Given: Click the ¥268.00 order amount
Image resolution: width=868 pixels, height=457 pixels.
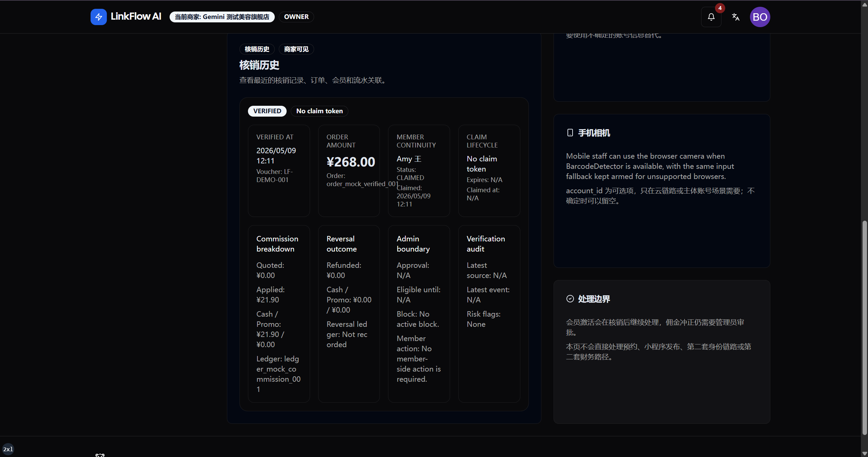Looking at the screenshot, I should [x=351, y=162].
